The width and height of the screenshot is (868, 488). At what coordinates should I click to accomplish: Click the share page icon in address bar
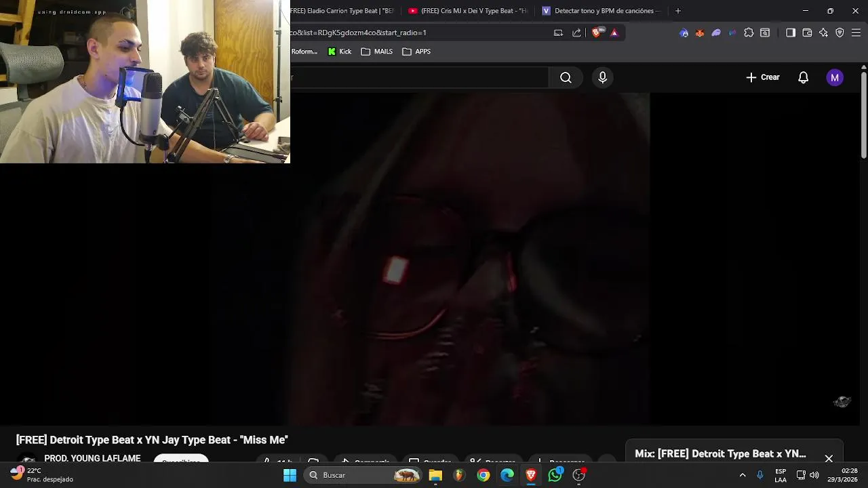(x=576, y=33)
